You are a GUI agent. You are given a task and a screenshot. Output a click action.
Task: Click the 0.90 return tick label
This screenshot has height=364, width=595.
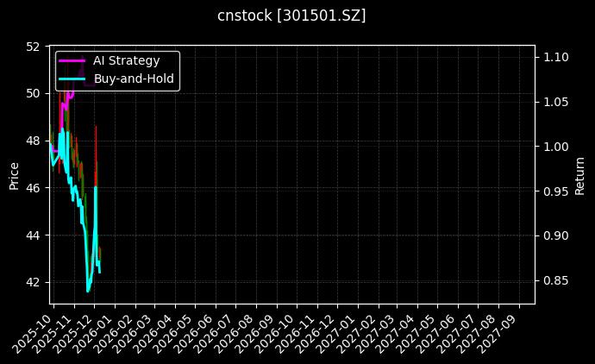(x=556, y=235)
